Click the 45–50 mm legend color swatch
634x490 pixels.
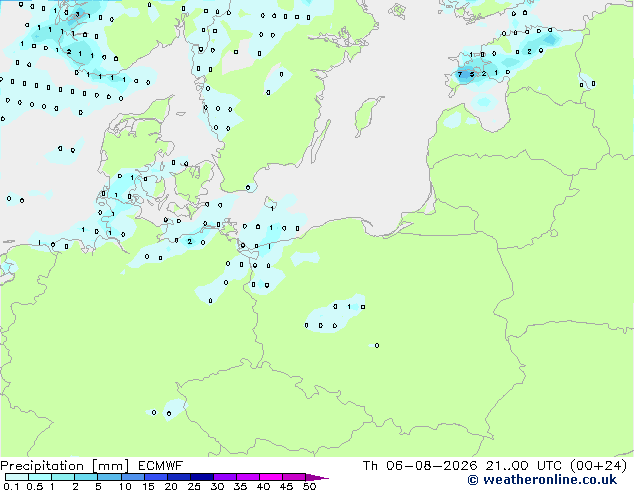point(294,477)
